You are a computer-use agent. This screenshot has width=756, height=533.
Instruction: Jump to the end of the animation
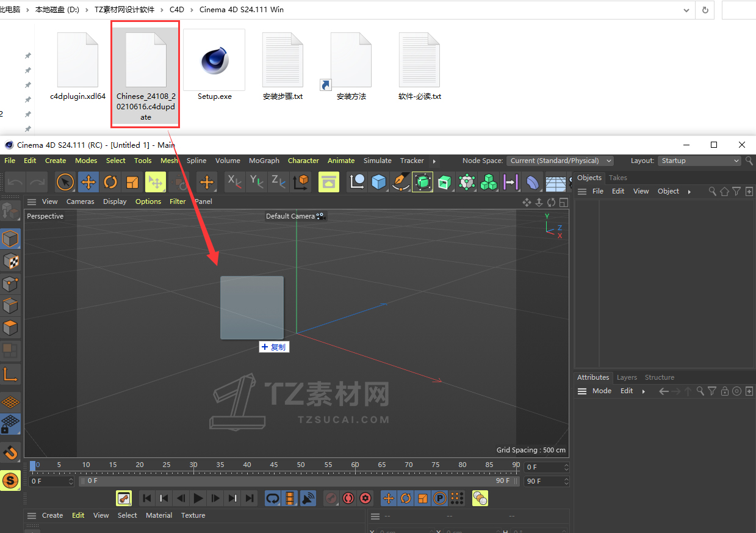(250, 499)
